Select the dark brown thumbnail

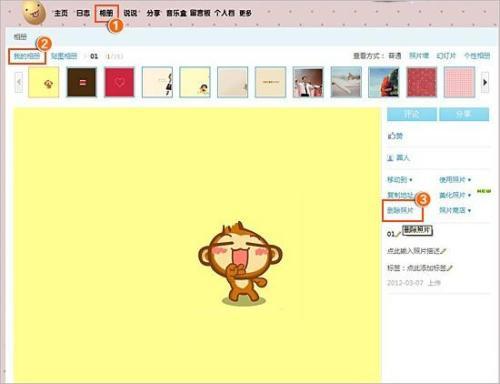[82, 82]
